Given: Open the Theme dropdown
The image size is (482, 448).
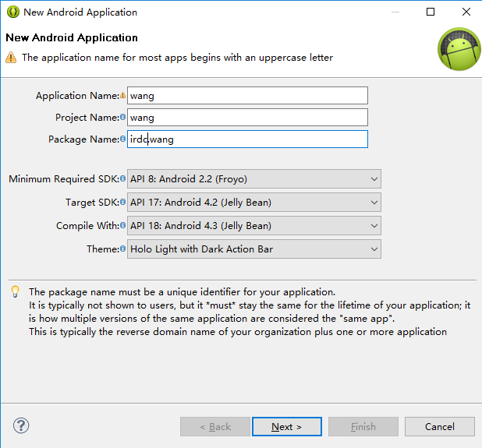Looking at the screenshot, I should (x=254, y=249).
